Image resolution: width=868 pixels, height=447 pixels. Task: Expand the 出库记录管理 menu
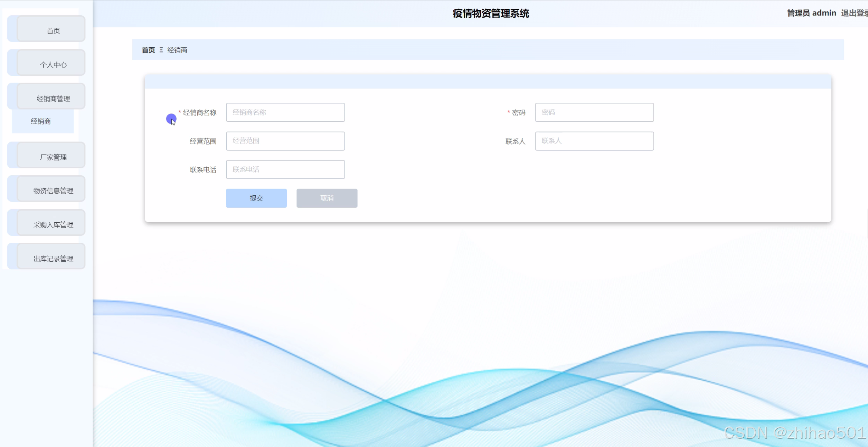click(x=53, y=258)
